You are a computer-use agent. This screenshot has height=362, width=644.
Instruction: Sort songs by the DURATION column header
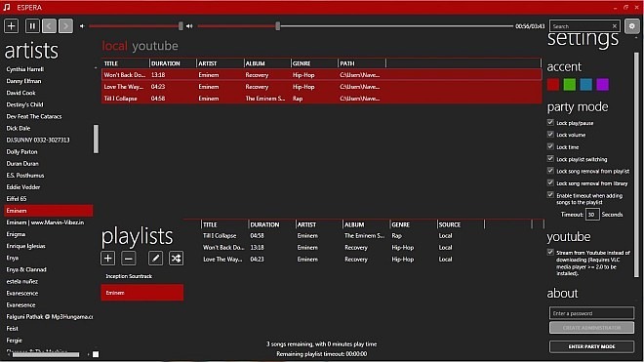click(166, 63)
